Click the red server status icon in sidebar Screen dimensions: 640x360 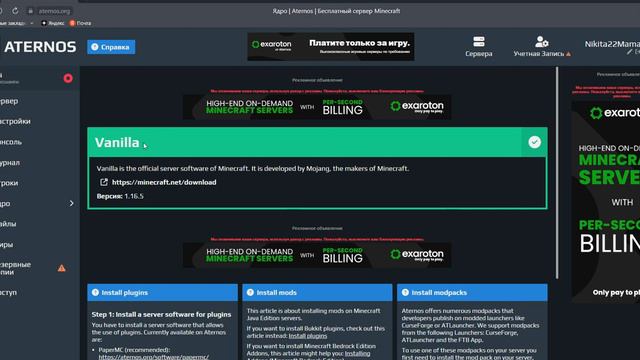point(68,78)
